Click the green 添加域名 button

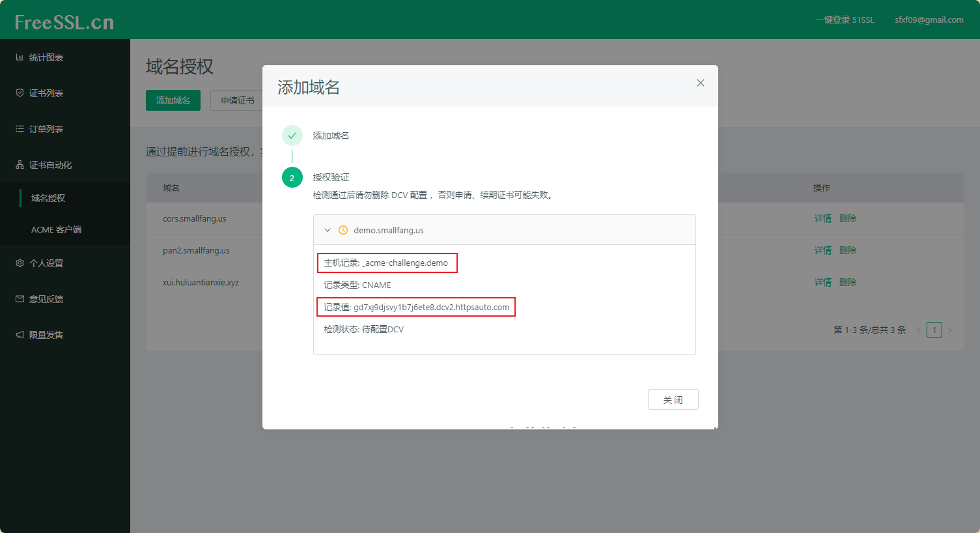point(173,100)
